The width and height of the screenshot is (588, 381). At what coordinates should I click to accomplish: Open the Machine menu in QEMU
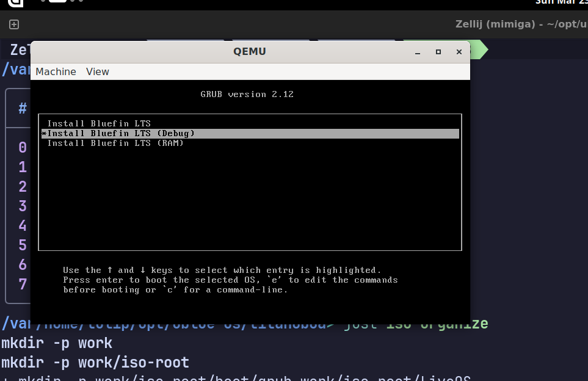point(56,71)
